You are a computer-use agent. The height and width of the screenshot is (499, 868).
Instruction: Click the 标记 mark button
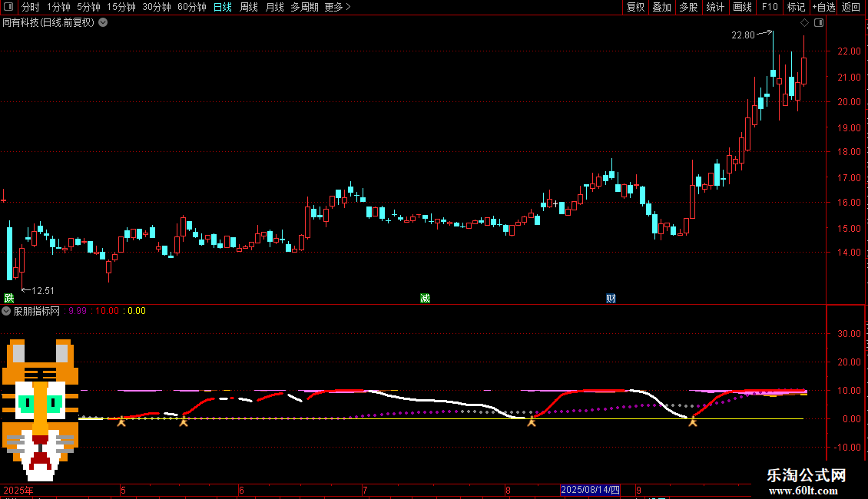(796, 7)
